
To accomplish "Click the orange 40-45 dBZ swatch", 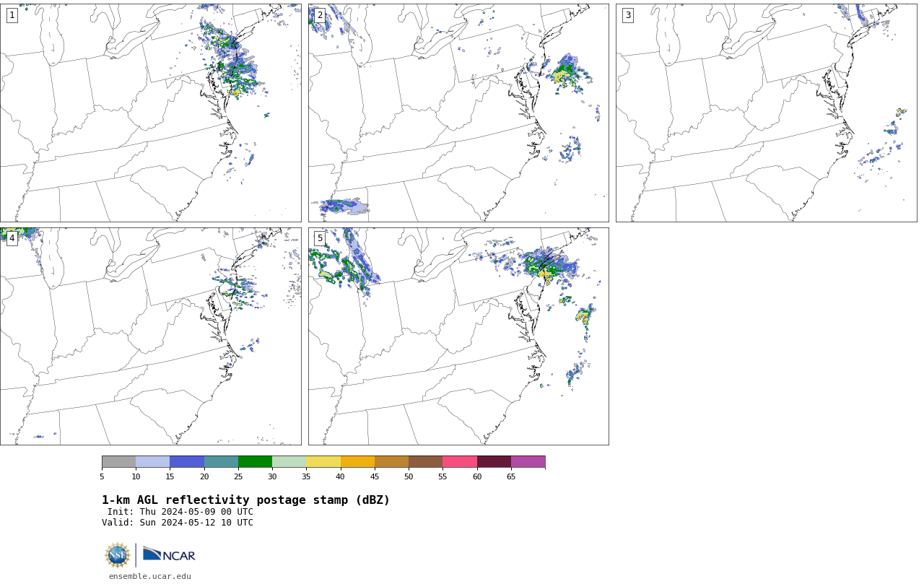I will click(357, 462).
